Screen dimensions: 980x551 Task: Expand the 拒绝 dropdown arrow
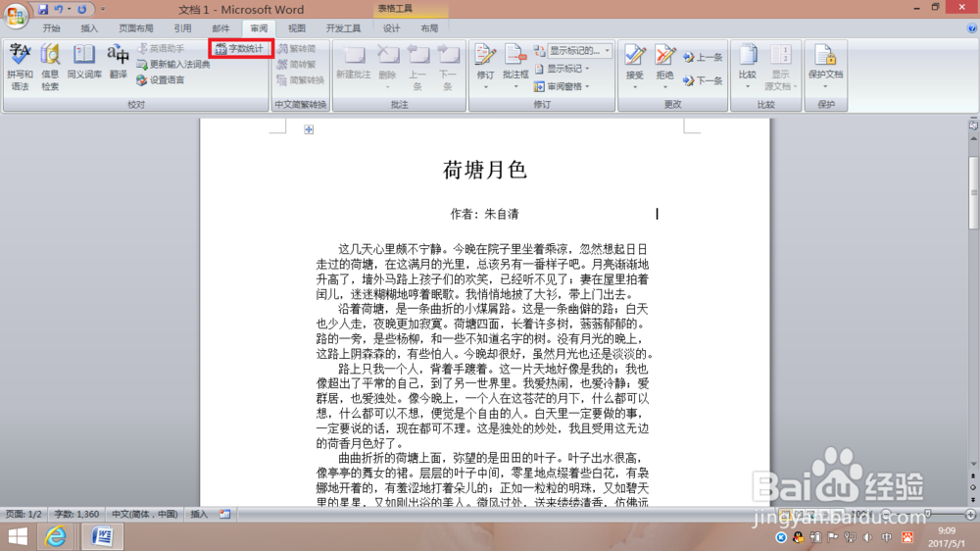tap(665, 87)
